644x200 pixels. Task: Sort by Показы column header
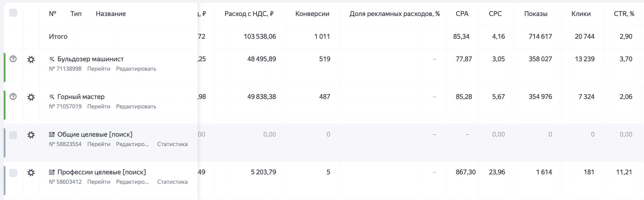click(x=536, y=14)
